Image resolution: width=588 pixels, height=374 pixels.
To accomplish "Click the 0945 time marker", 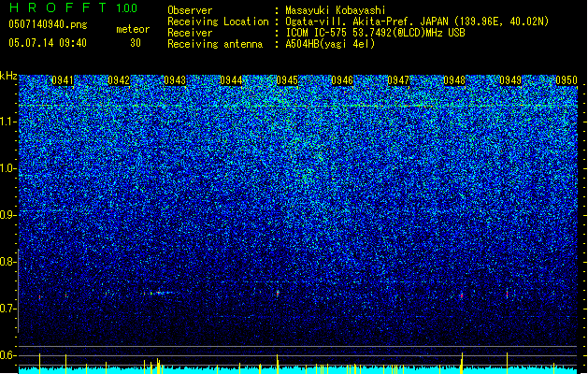I will (287, 80).
